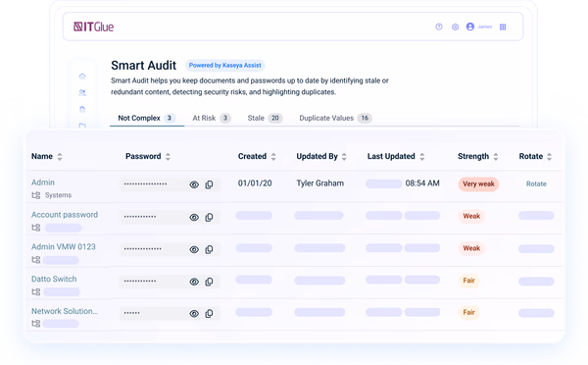The width and height of the screenshot is (588, 365).
Task: Click Rotate for the Admin password
Action: point(536,184)
